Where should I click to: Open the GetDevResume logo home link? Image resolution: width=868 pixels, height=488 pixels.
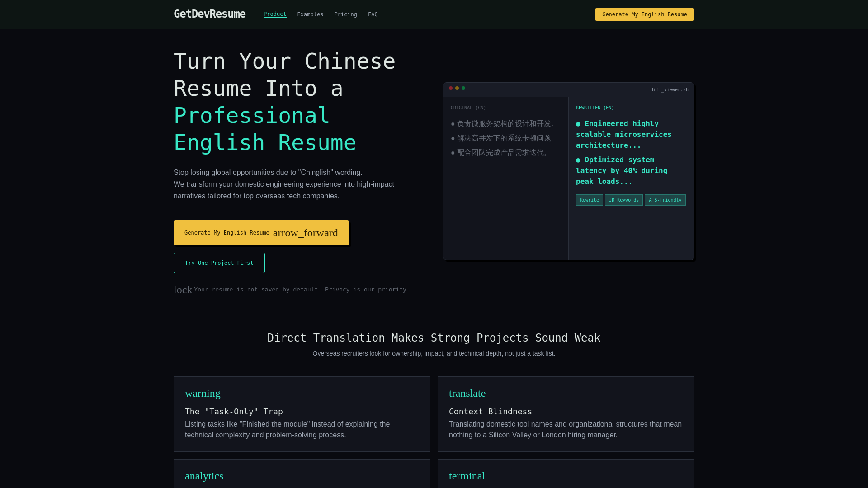click(x=210, y=14)
